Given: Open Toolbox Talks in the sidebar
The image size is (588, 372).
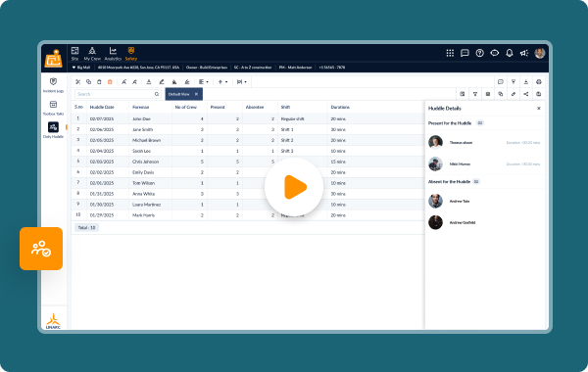Looking at the screenshot, I should point(53,108).
